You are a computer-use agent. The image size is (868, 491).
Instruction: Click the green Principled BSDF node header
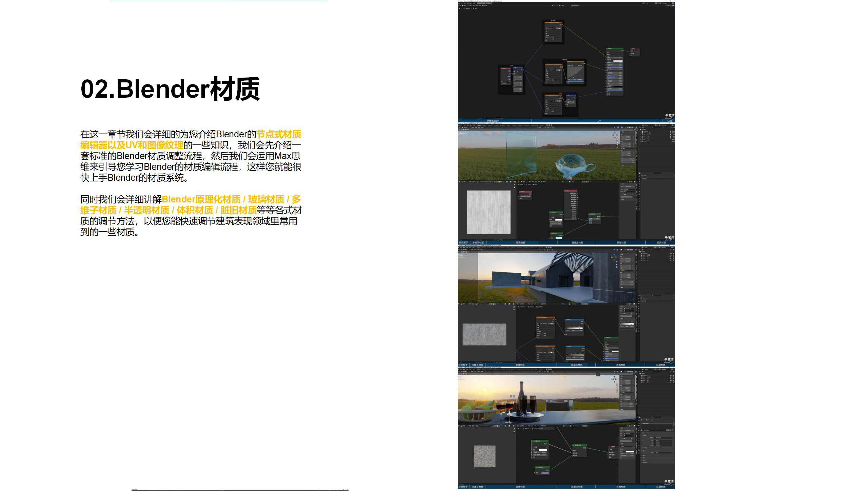click(614, 49)
